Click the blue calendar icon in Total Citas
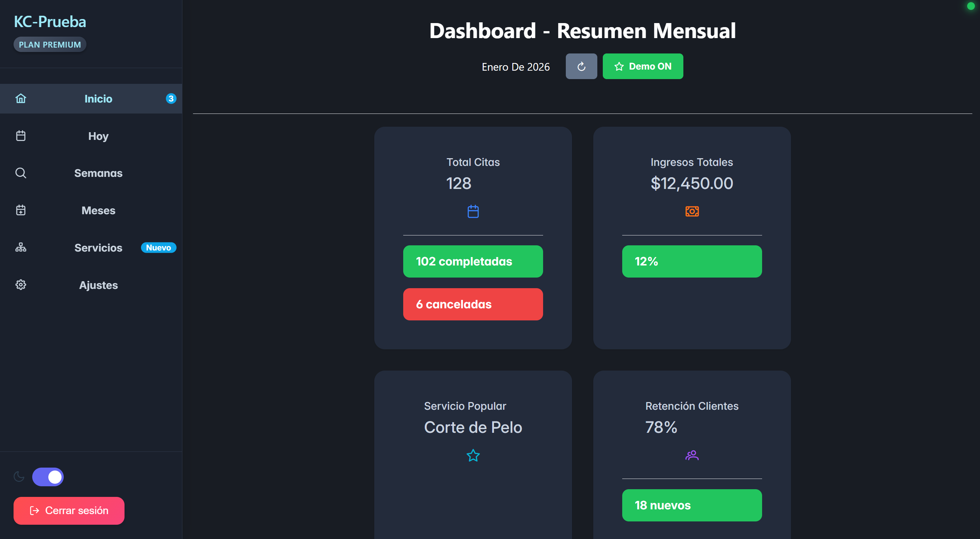980x539 pixels. pyautogui.click(x=473, y=212)
